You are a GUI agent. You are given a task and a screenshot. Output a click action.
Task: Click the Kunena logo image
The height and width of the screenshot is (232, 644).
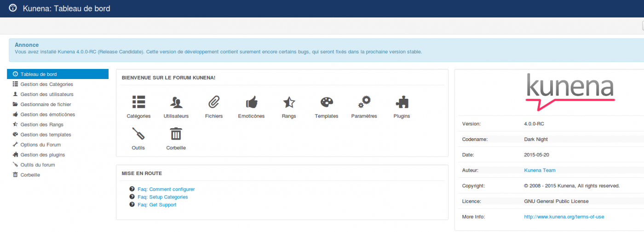point(570,91)
